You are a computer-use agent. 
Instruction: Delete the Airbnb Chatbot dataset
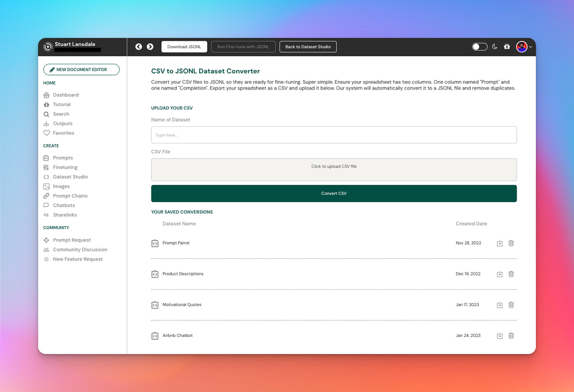click(x=511, y=336)
